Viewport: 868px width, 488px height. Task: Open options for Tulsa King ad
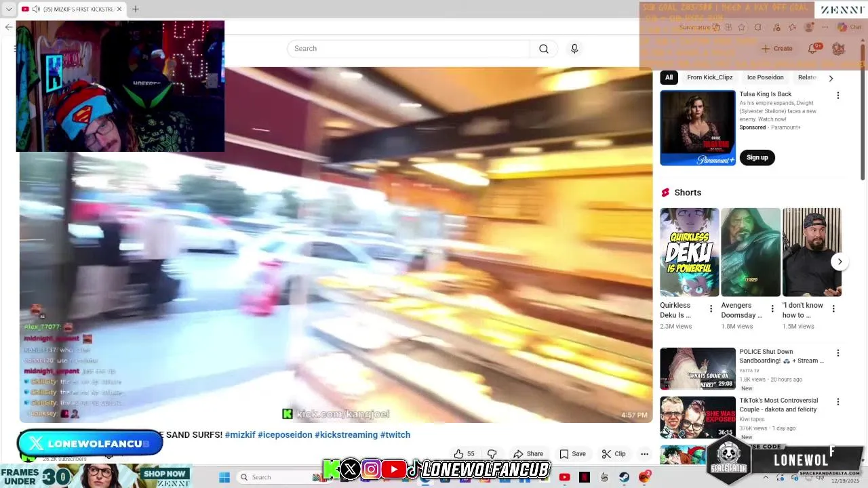point(837,96)
